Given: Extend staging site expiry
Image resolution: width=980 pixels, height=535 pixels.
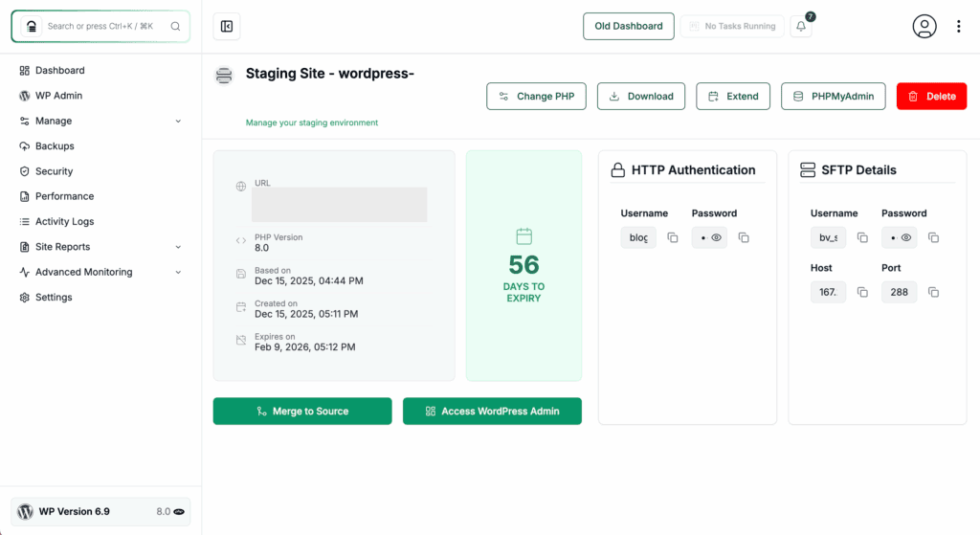Looking at the screenshot, I should [733, 97].
